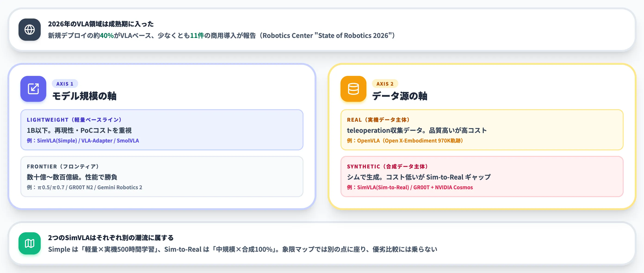Click the title 2026年のVLA領域は成熟期に入った
The height and width of the screenshot is (273, 644).
101,24
